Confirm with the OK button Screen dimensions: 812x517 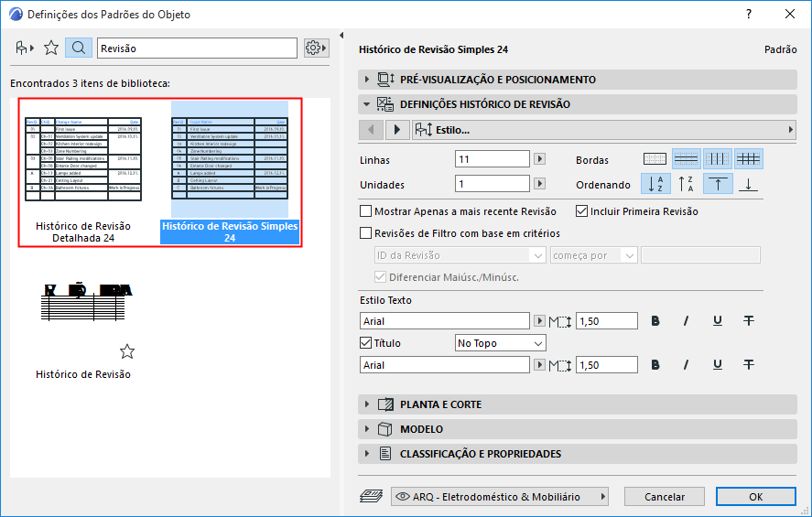pos(756,497)
